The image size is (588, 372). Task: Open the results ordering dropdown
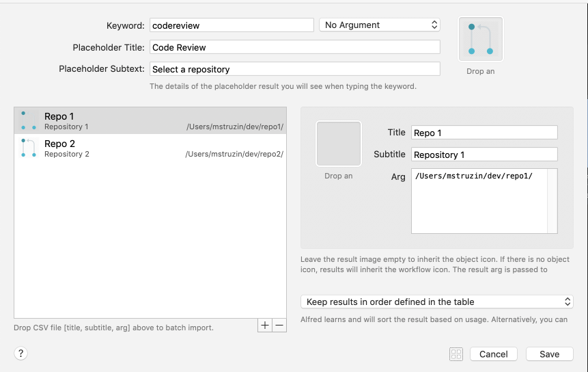tap(437, 302)
